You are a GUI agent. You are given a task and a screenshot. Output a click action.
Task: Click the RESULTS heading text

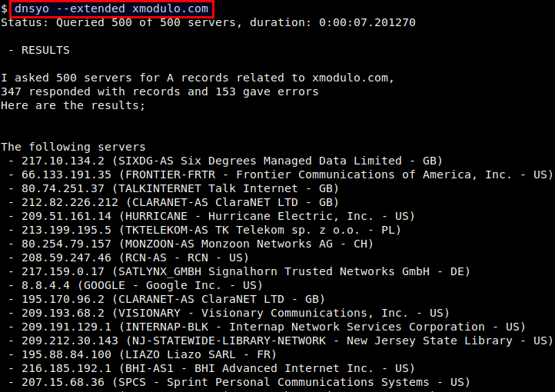pyautogui.click(x=45, y=50)
